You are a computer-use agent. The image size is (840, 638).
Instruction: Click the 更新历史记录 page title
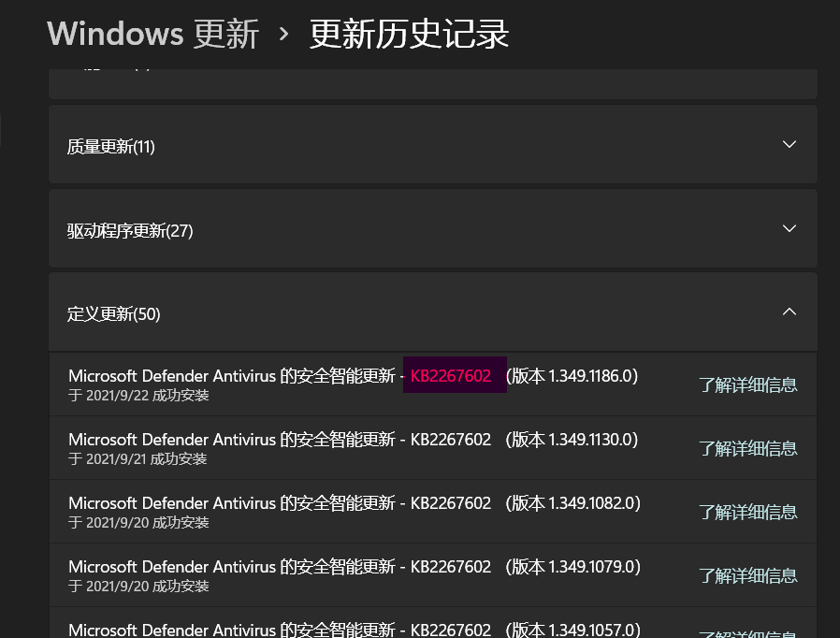pos(410,34)
